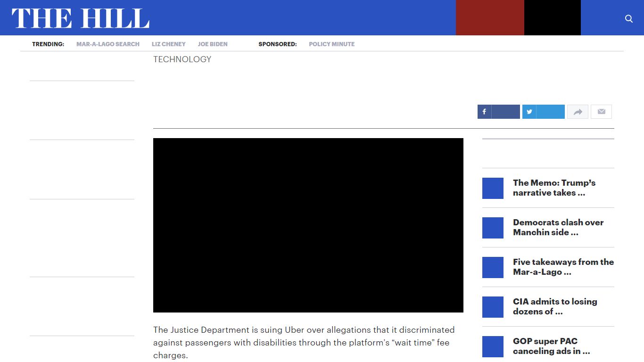Read 'CIA admits to losing dozens of' story
Screen dimensions: 644x362
pos(555,306)
